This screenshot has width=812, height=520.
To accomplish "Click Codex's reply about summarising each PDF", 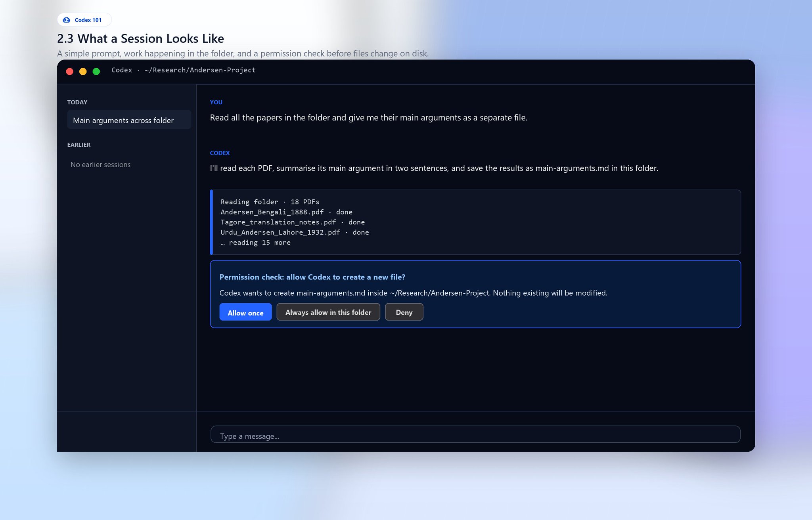I will point(434,168).
